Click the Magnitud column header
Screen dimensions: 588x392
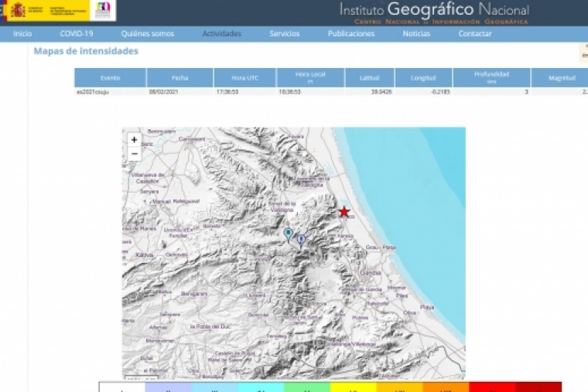pos(562,77)
